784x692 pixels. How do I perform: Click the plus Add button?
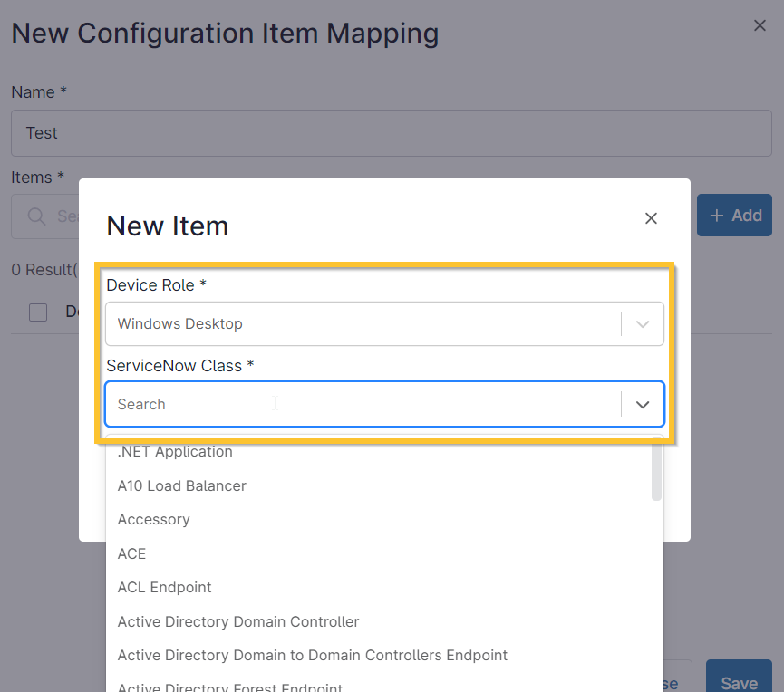point(734,216)
